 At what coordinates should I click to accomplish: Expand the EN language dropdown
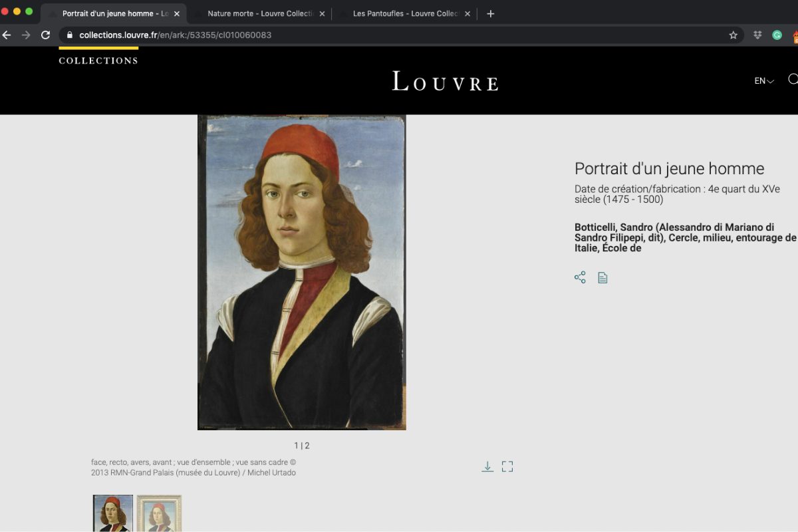click(x=764, y=81)
